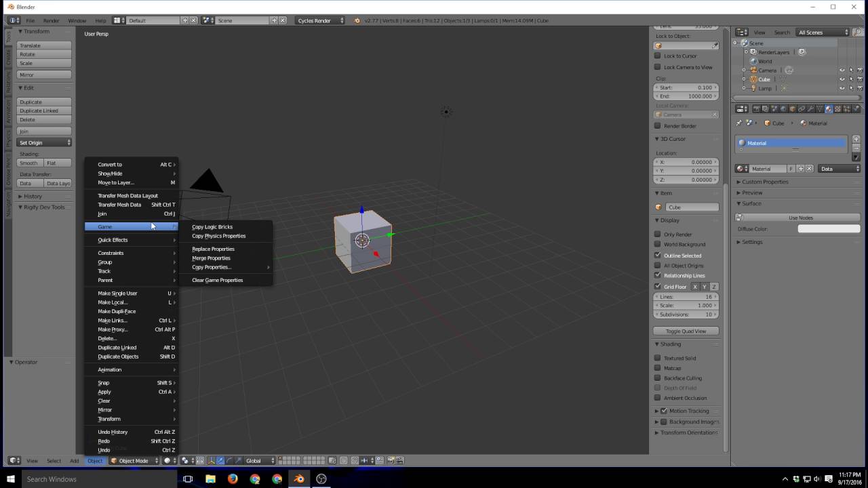Hide Camera using its eye icon
This screenshot has width=868, height=488.
842,70
